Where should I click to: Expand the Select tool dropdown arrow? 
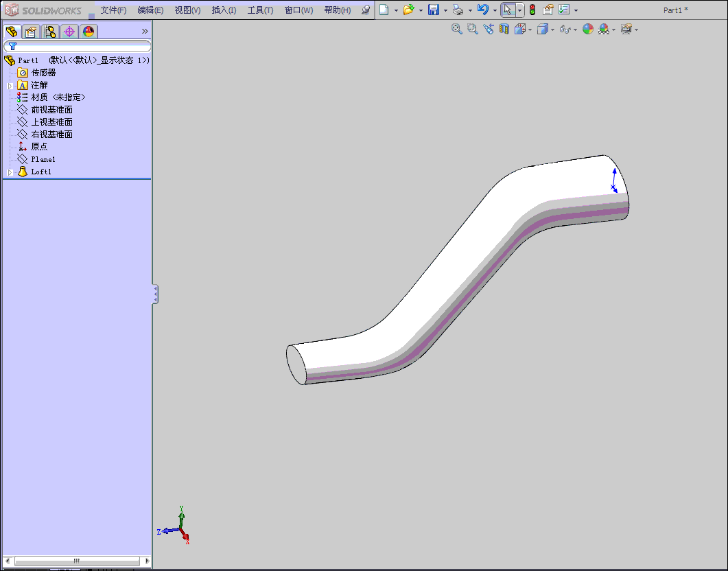coord(519,10)
